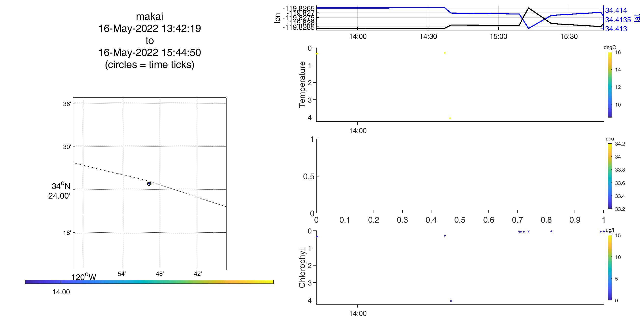This screenshot has width=644, height=322.
Task: Click the '15:00' time tick on the lon/lat plot
Action: pyautogui.click(x=498, y=37)
